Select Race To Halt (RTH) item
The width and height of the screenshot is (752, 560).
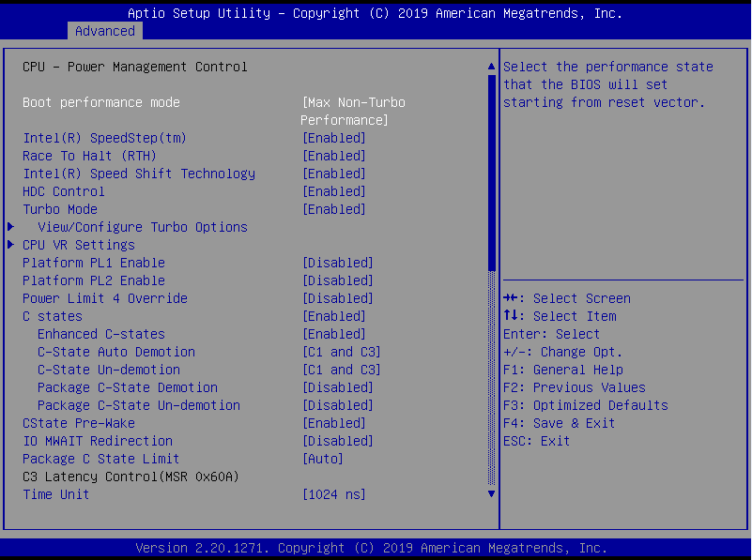click(x=89, y=156)
